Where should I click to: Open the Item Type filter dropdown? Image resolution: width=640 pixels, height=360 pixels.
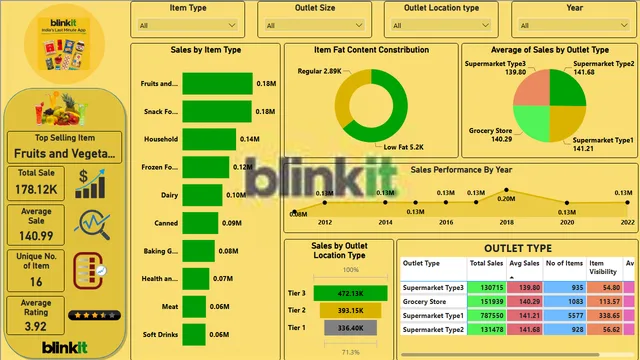(187, 25)
